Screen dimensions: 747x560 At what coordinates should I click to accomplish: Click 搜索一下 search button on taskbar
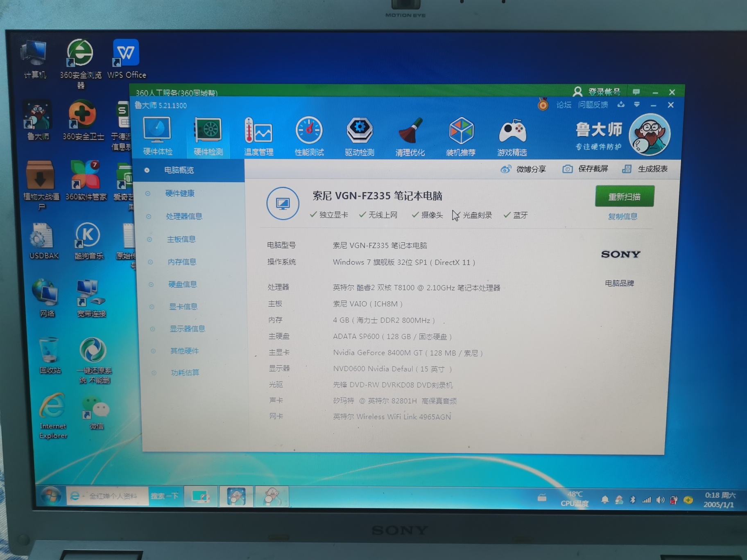[x=165, y=496]
